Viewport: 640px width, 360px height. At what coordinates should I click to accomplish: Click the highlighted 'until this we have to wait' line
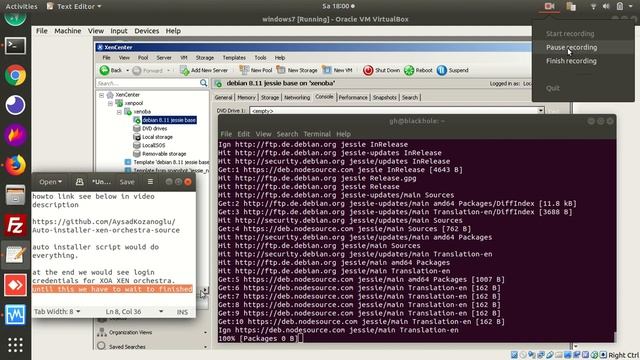point(112,289)
